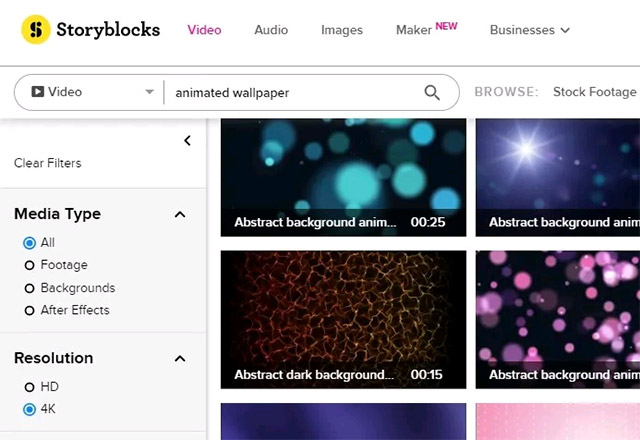Open the Images tab
Screen dimensions: 640x440
pyautogui.click(x=342, y=30)
